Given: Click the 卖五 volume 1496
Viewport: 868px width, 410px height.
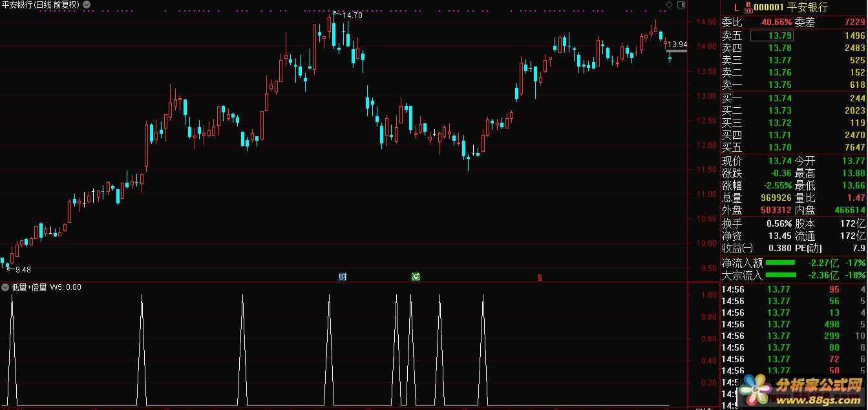Looking at the screenshot, I should point(854,36).
